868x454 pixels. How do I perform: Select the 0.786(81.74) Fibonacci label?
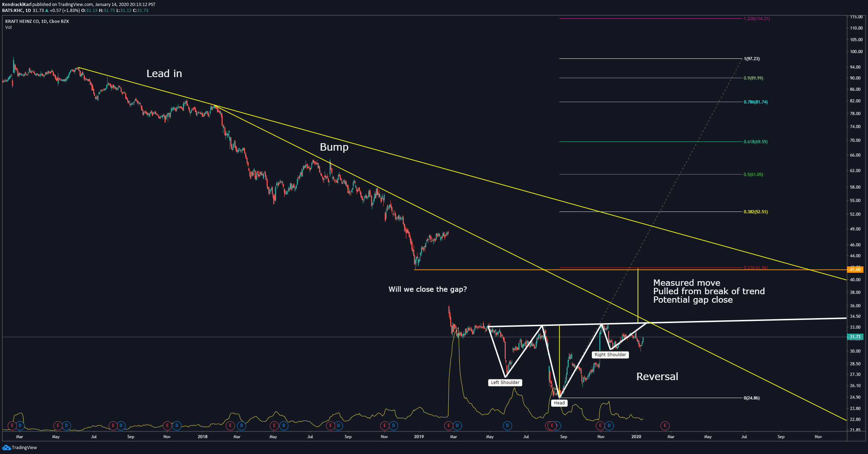(755, 102)
